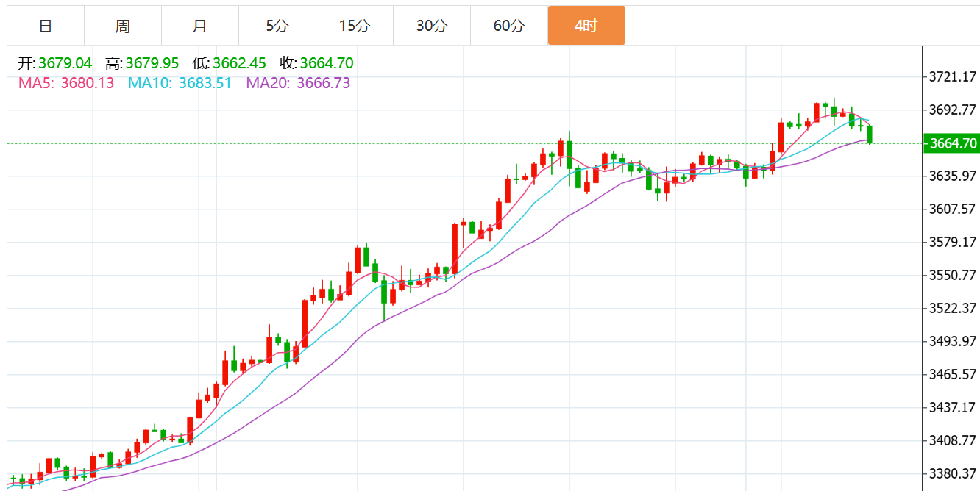The height and width of the screenshot is (491, 980).
Task: Select the 周 (weekly) timeframe tab
Action: [x=123, y=26]
